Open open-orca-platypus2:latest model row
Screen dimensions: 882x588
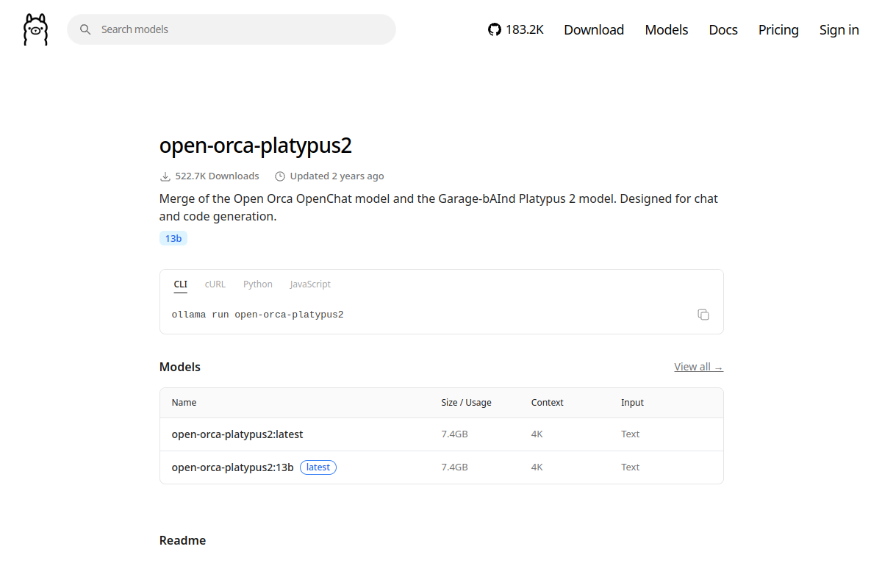[442, 434]
